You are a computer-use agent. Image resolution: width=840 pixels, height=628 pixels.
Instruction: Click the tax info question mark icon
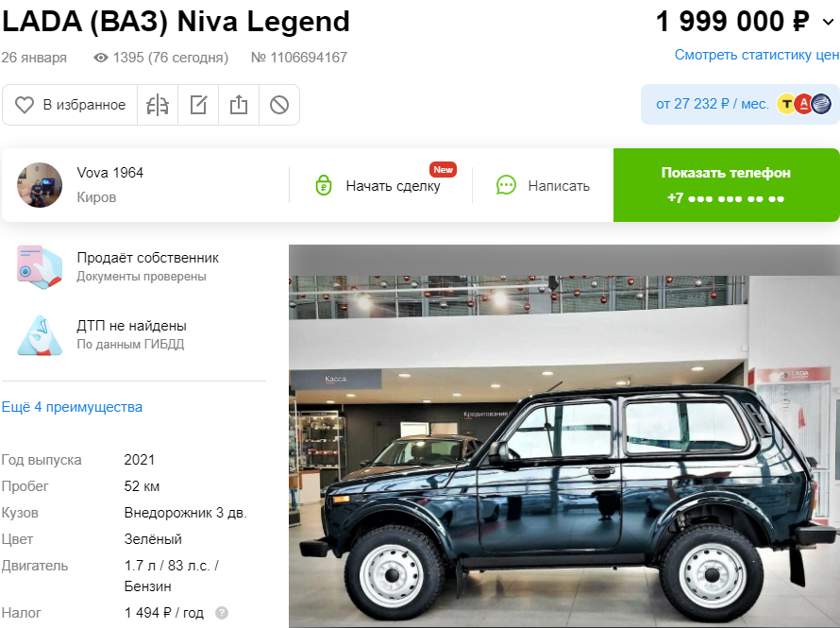[222, 613]
